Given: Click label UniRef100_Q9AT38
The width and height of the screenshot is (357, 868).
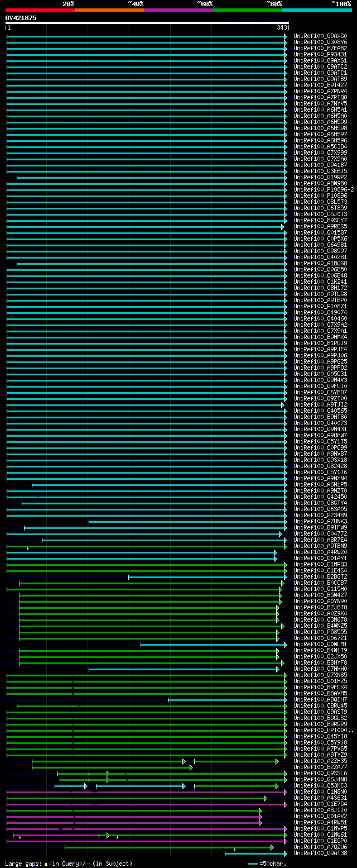Looking at the screenshot, I should point(320,853).
